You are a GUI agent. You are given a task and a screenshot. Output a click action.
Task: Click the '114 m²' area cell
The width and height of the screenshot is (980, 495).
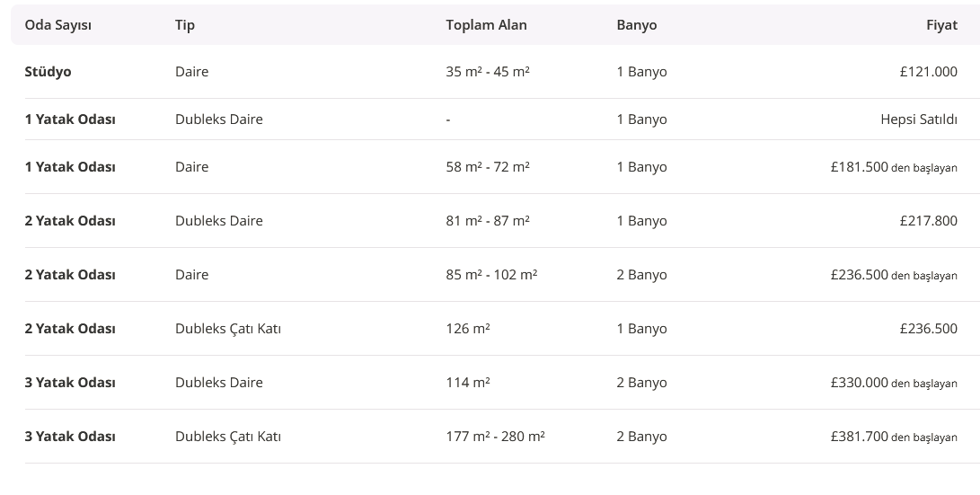pyautogui.click(x=468, y=383)
